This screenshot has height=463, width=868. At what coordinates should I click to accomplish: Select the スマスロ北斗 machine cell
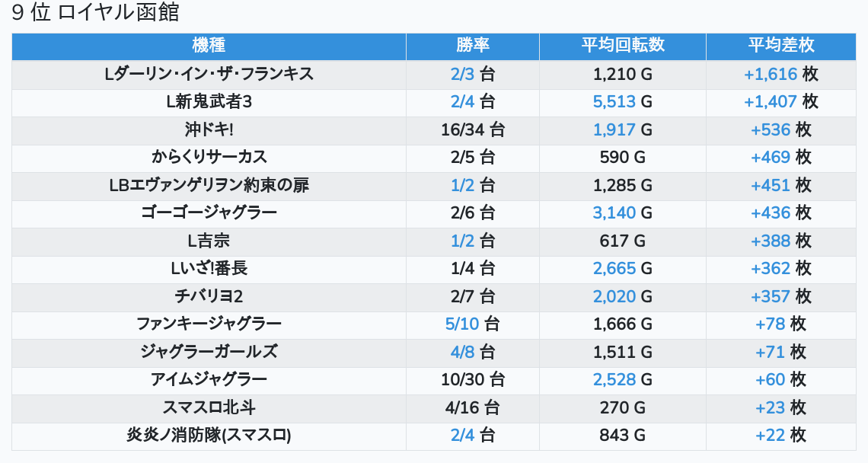click(209, 407)
